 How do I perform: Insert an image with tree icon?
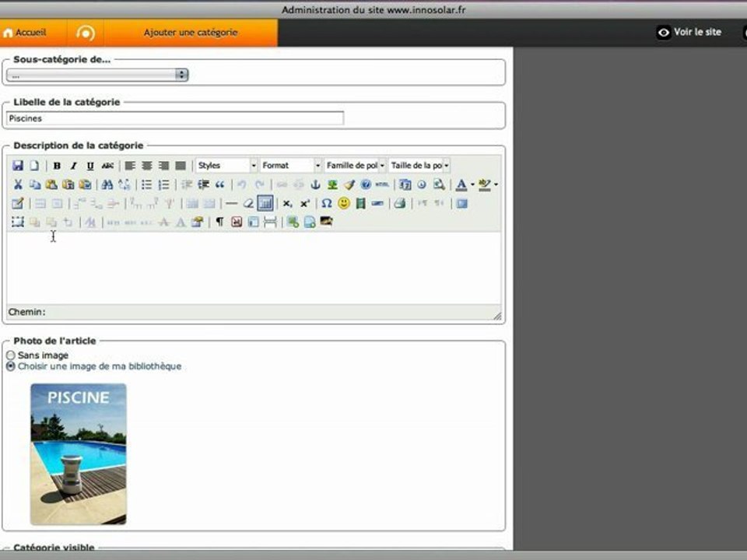(332, 184)
